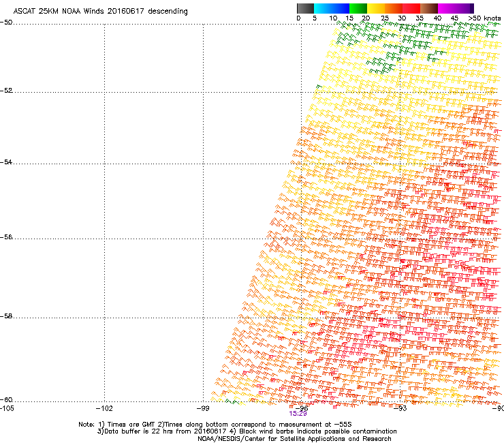Viewport: 504px width, 443px height.
Task: Click longitude label '-96'
Action: [302, 408]
